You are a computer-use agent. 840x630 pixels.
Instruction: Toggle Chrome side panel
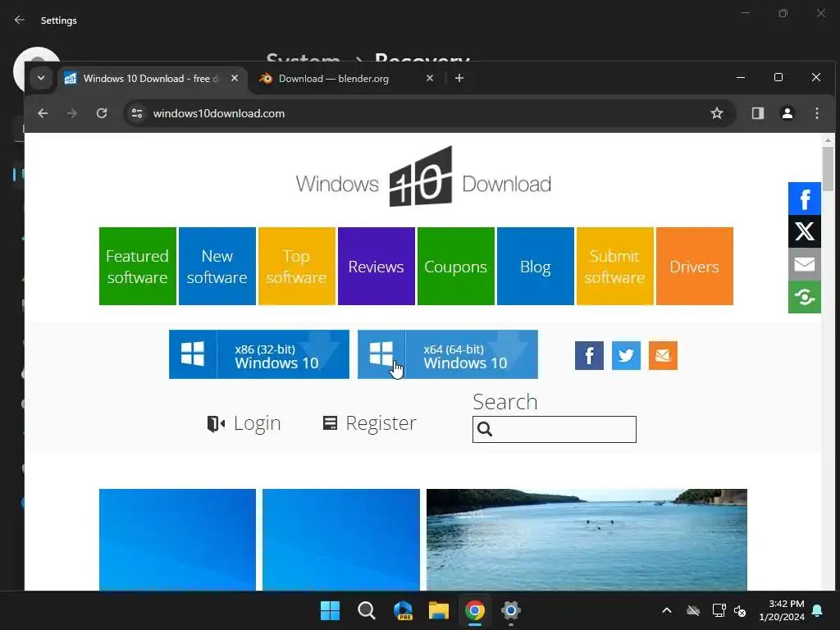coord(757,113)
